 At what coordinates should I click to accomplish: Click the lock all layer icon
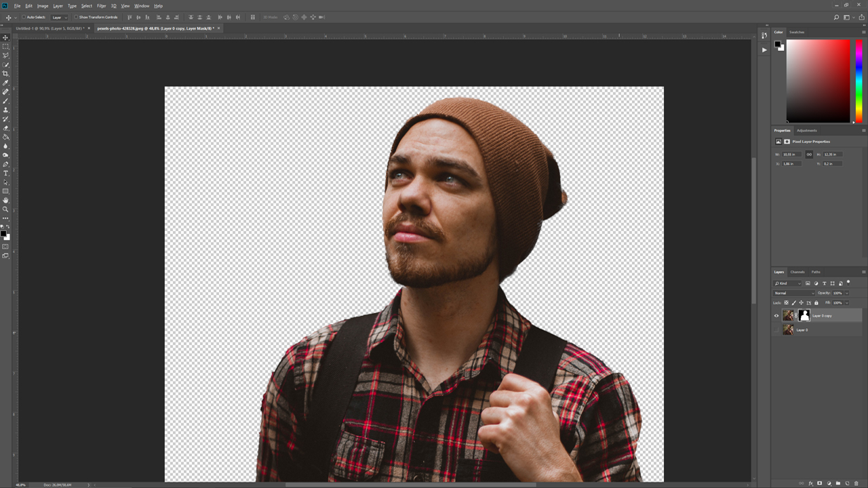coord(816,303)
